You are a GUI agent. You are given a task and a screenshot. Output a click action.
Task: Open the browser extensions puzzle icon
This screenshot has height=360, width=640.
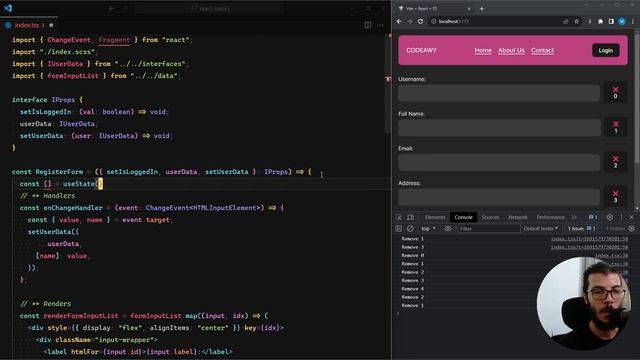pyautogui.click(x=600, y=21)
